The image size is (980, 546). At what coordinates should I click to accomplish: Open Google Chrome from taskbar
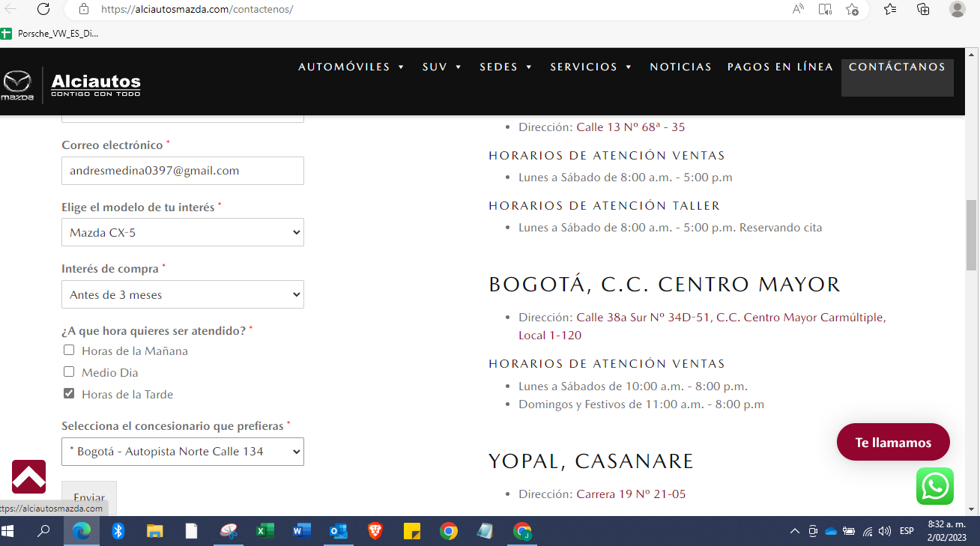click(x=448, y=531)
